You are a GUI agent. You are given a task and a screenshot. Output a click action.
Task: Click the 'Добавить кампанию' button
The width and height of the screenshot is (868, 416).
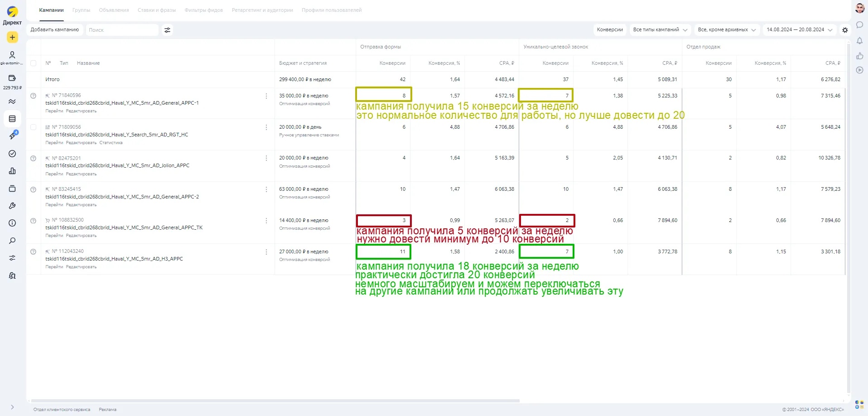(x=54, y=30)
